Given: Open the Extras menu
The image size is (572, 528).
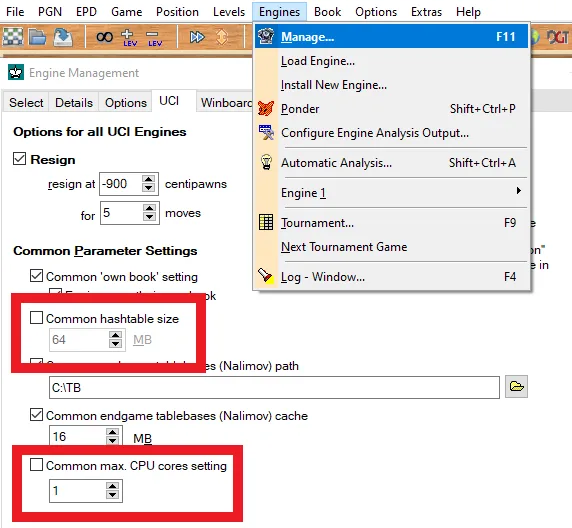Looking at the screenshot, I should [426, 12].
